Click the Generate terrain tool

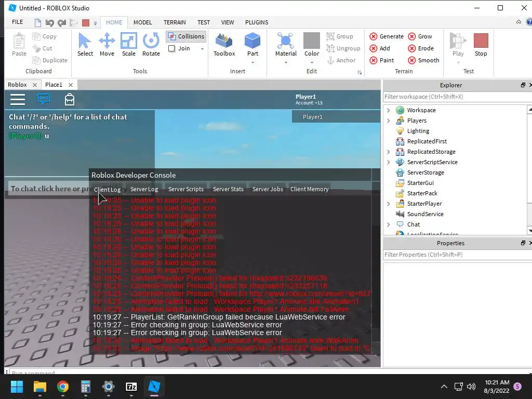click(x=387, y=36)
